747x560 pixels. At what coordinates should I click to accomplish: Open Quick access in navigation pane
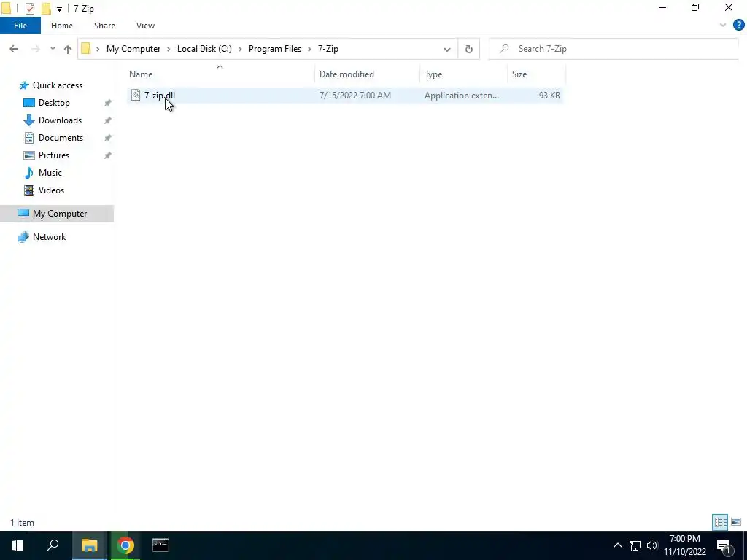coord(57,85)
